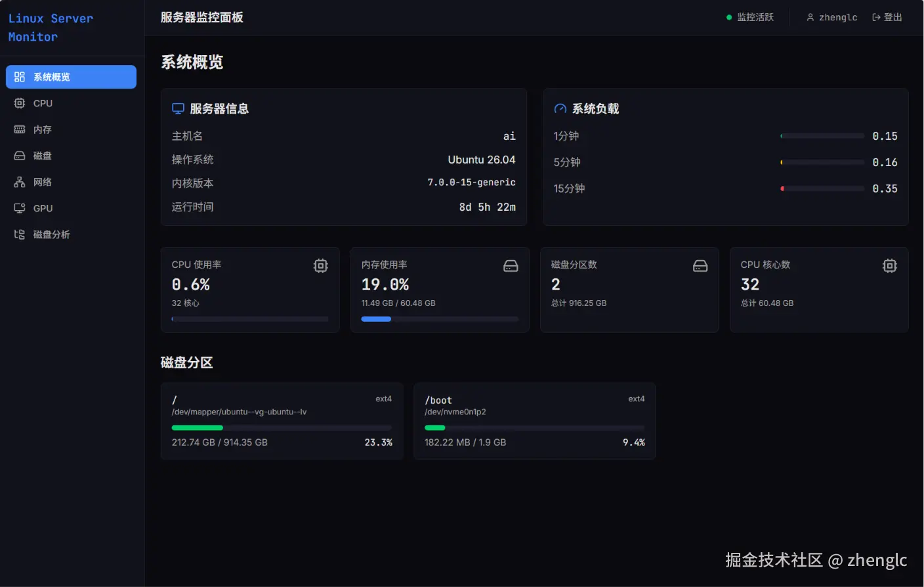Open the 系统概览 sidebar item
Viewport: 924px width, 587px height.
[71, 77]
